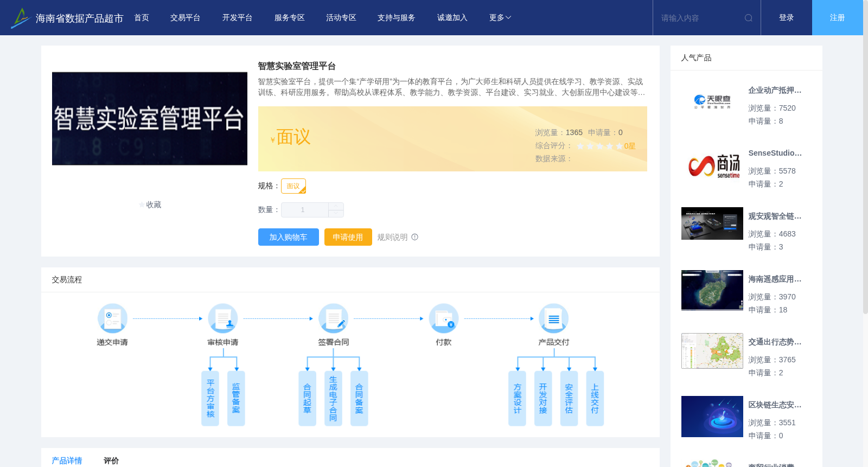Image resolution: width=868 pixels, height=467 pixels.
Task: Click the 生成电子合同 sub-step box
Action: click(333, 399)
